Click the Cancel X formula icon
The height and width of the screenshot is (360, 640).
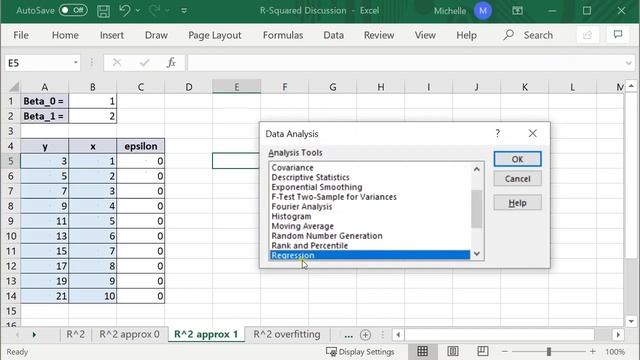tap(117, 62)
